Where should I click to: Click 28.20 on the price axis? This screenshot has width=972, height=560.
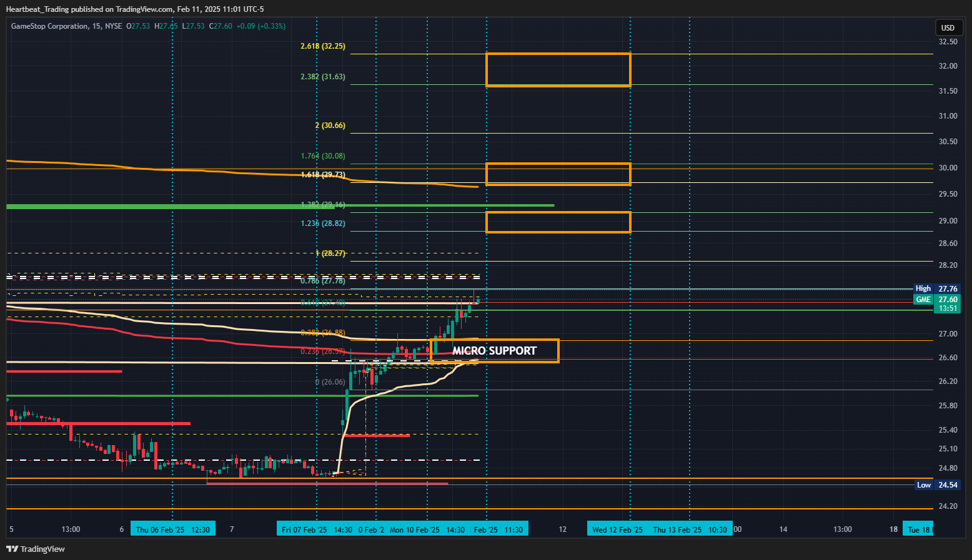(948, 265)
